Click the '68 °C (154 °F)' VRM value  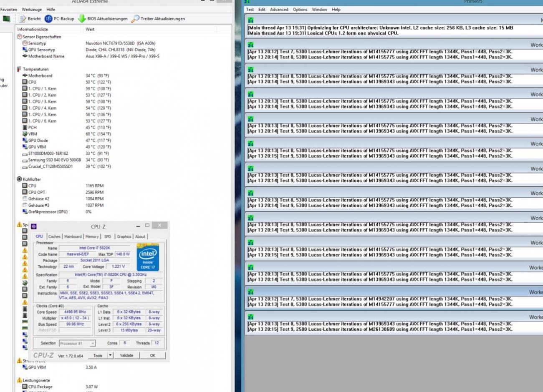coord(98,134)
